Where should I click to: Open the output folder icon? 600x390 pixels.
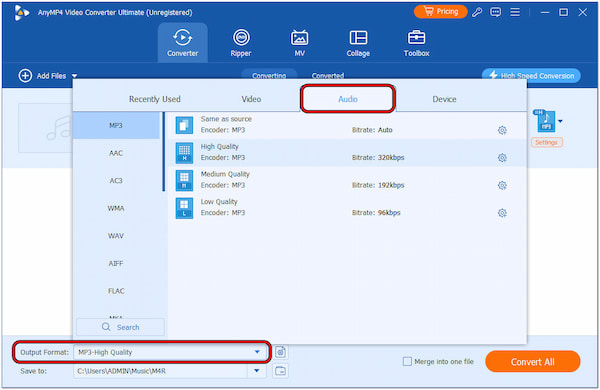point(280,370)
